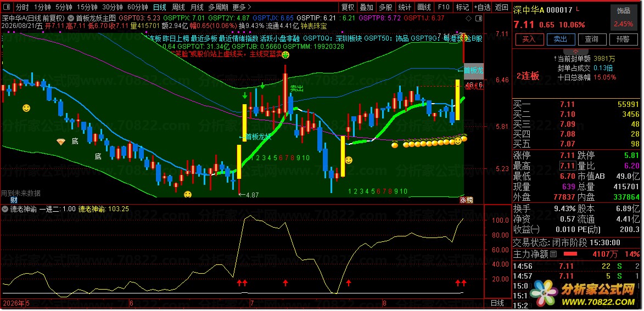The height and width of the screenshot is (311, 644).
Task: Click the 钟表珠宝 industry link
Action: pyautogui.click(x=314, y=26)
